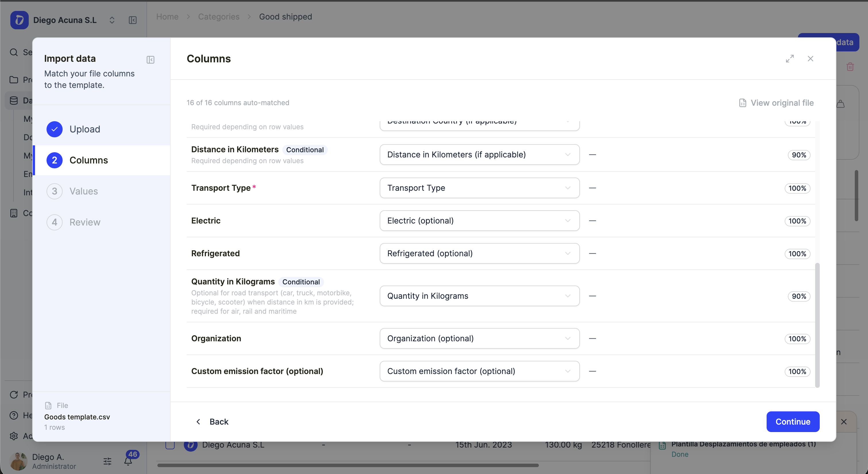The height and width of the screenshot is (474, 868).
Task: Open the Review step
Action: 101,222
